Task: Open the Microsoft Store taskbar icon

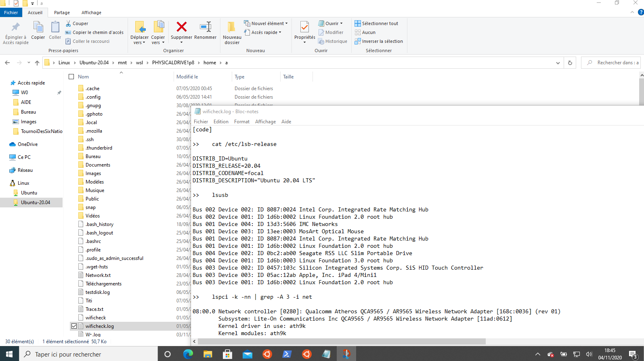Action: [x=227, y=354]
